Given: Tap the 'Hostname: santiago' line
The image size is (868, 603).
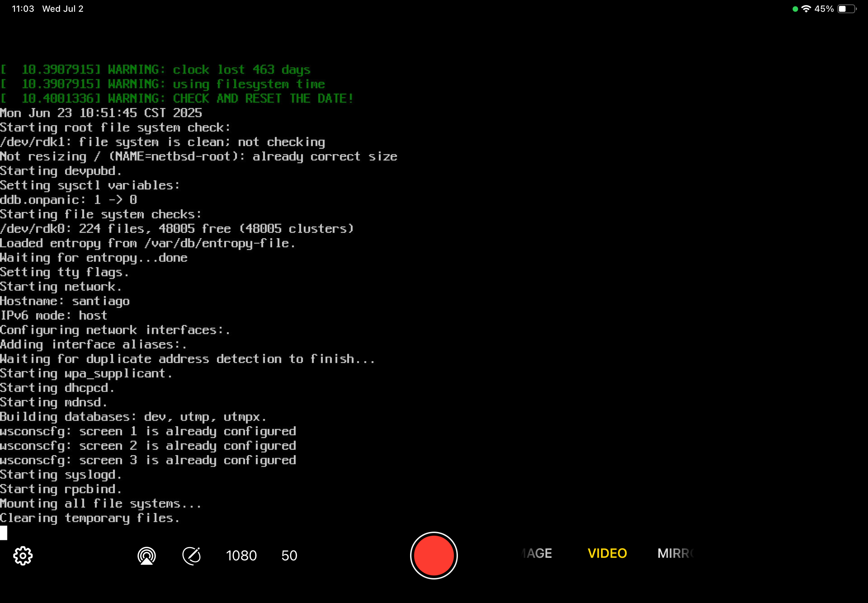Looking at the screenshot, I should click(65, 301).
